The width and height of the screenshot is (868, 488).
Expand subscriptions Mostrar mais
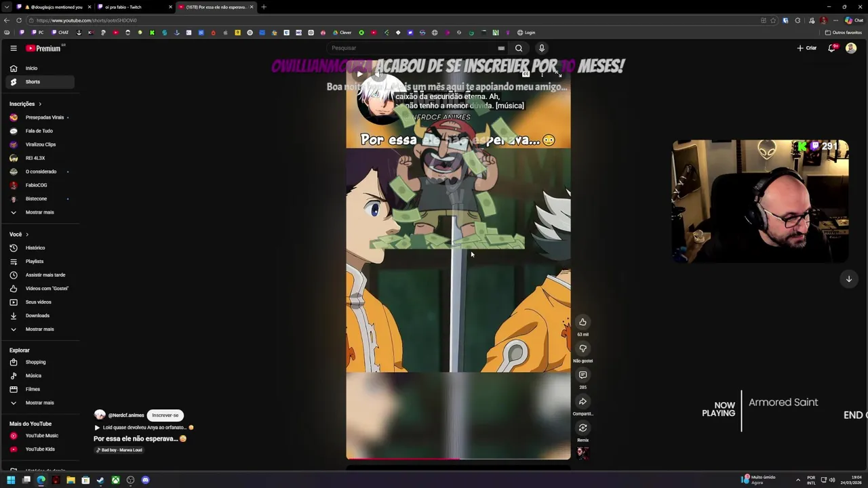(39, 212)
